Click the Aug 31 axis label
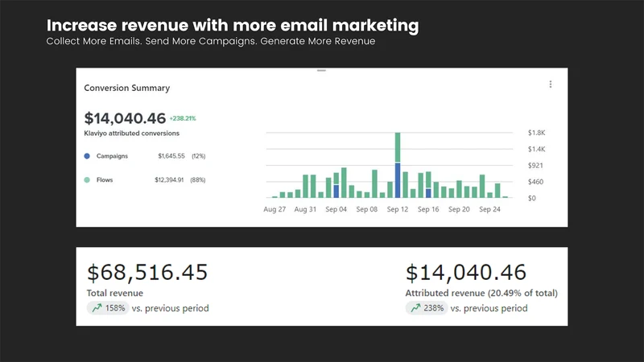 click(x=305, y=209)
